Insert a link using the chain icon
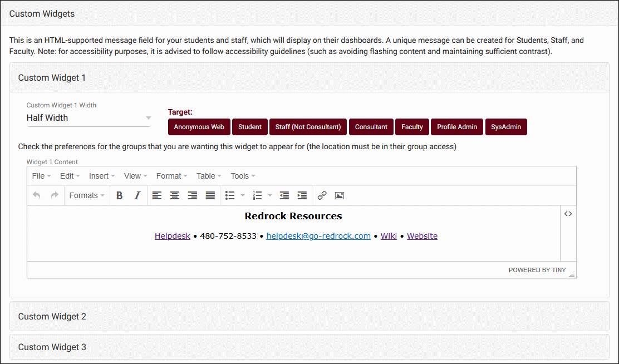Image resolution: width=619 pixels, height=364 pixels. tap(322, 195)
